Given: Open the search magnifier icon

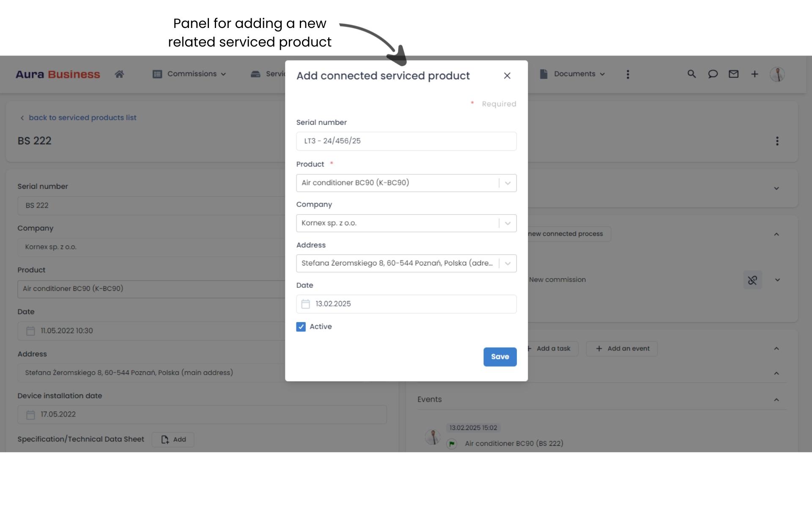Looking at the screenshot, I should [x=691, y=74].
